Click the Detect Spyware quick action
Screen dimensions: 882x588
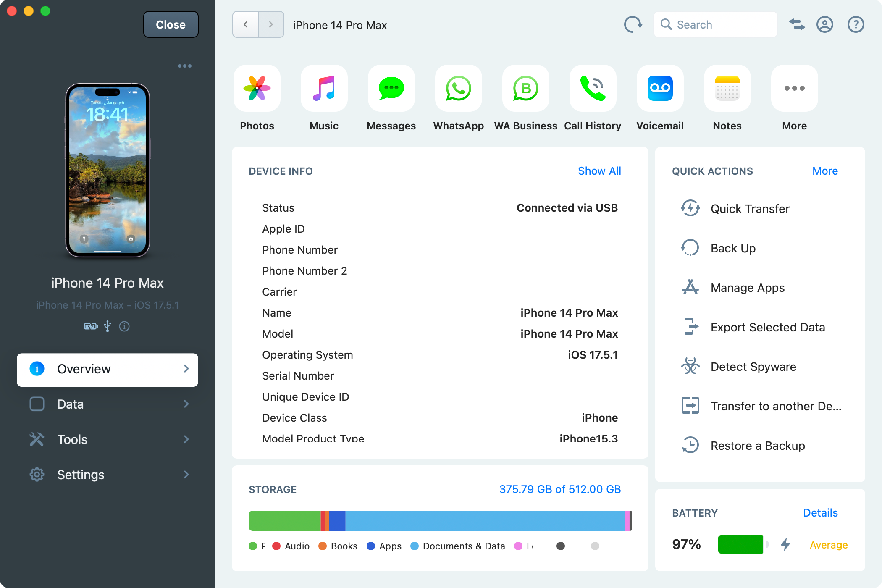click(x=754, y=367)
